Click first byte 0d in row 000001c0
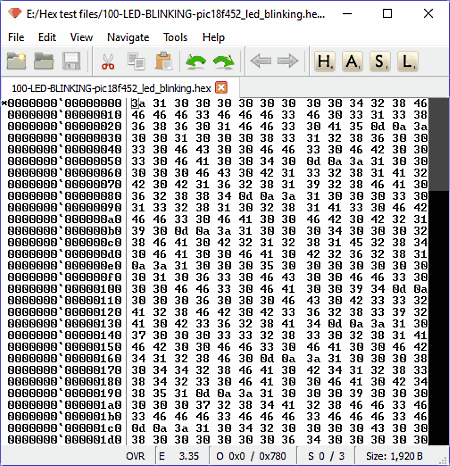 pyautogui.click(x=138, y=428)
